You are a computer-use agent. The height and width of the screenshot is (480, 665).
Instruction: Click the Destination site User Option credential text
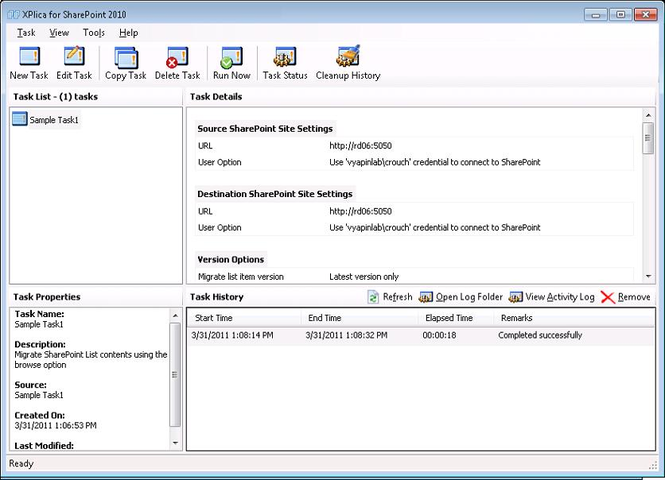coord(435,227)
